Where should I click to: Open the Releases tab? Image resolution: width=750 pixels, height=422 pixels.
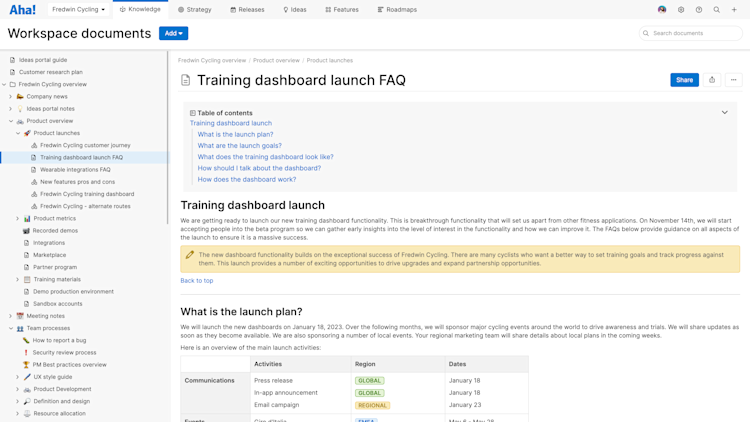247,10
